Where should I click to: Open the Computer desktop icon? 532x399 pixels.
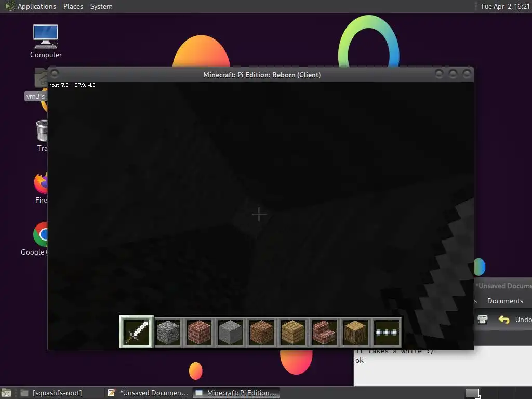click(46, 41)
